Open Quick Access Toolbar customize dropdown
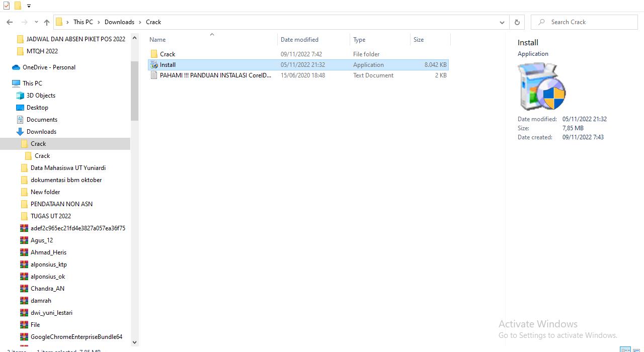The width and height of the screenshot is (644, 352). coord(29,6)
